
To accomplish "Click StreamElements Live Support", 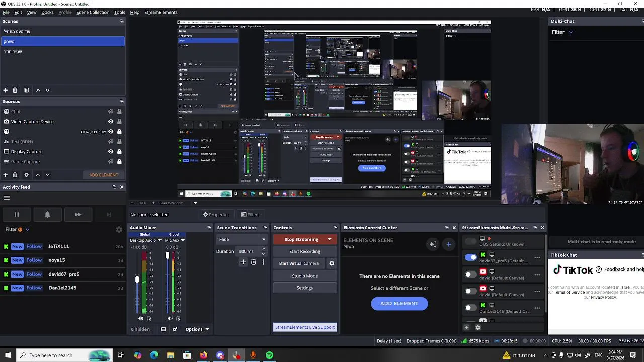I will coord(305,327).
